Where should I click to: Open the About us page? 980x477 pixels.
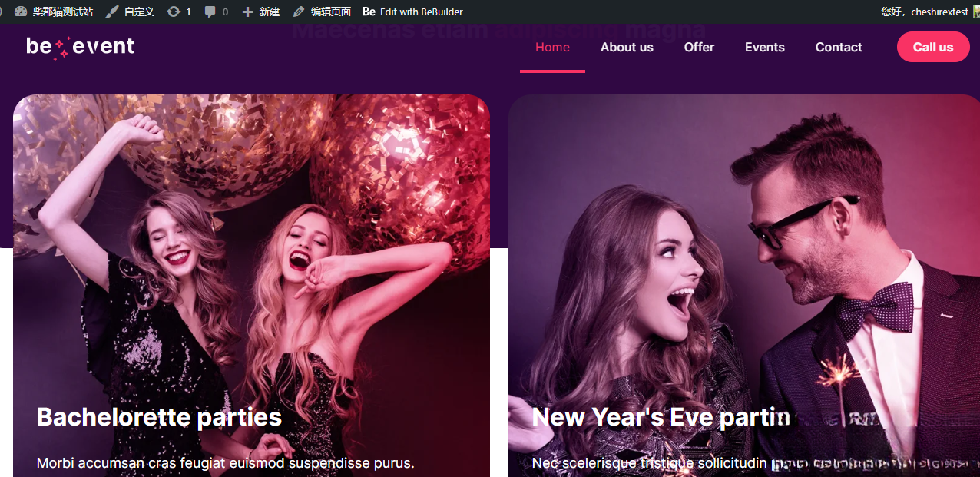[627, 47]
